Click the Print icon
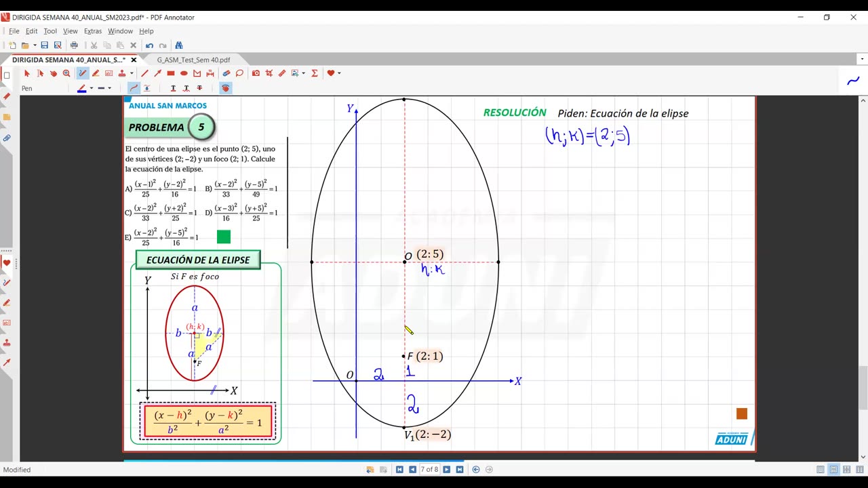The image size is (868, 488). 74,45
